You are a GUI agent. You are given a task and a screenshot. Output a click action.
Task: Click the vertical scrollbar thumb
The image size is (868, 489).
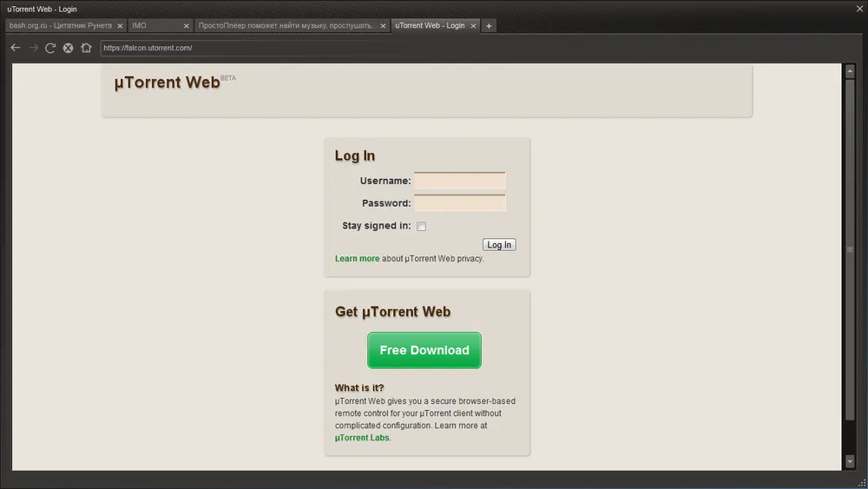coord(850,249)
